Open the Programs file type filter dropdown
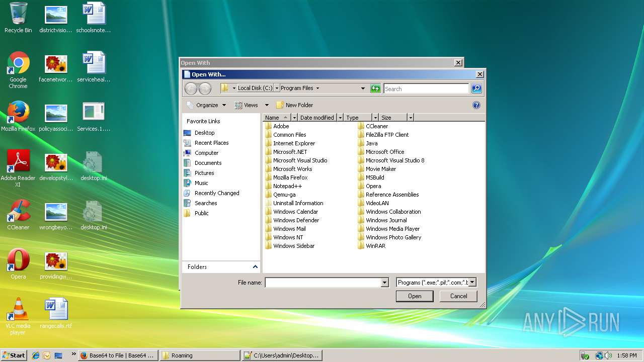The width and height of the screenshot is (644, 362). (472, 283)
